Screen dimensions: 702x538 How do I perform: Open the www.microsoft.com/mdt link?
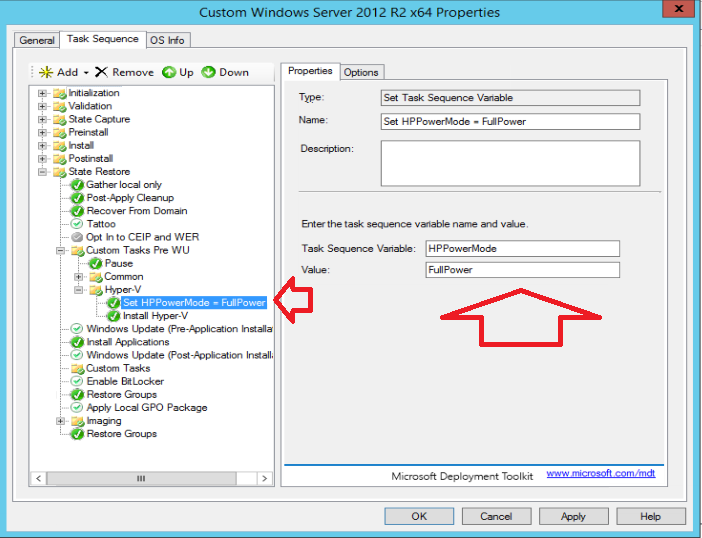(x=599, y=474)
